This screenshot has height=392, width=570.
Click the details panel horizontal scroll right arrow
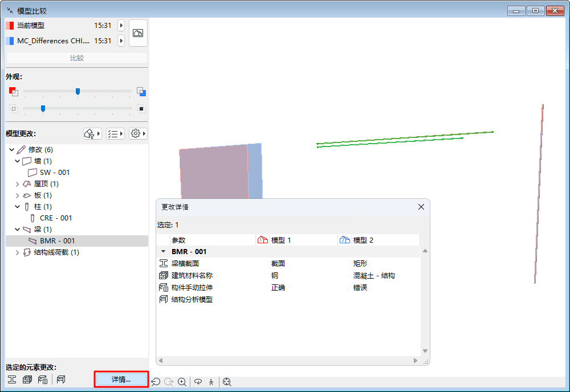click(x=416, y=361)
